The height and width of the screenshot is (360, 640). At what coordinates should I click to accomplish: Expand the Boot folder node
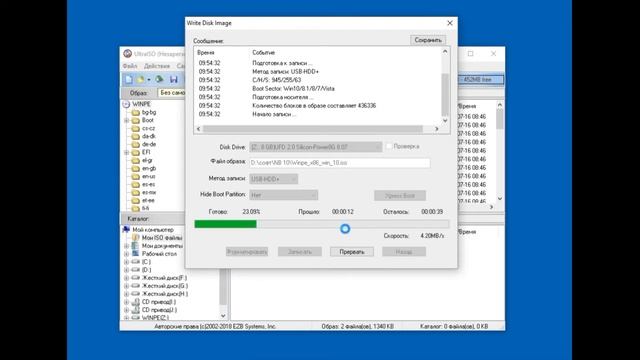point(127,120)
